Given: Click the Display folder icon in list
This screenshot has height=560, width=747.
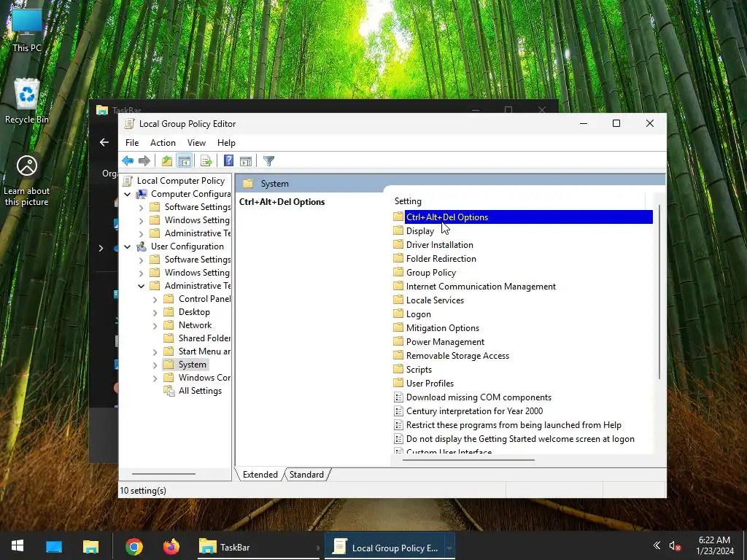Looking at the screenshot, I should (x=398, y=230).
